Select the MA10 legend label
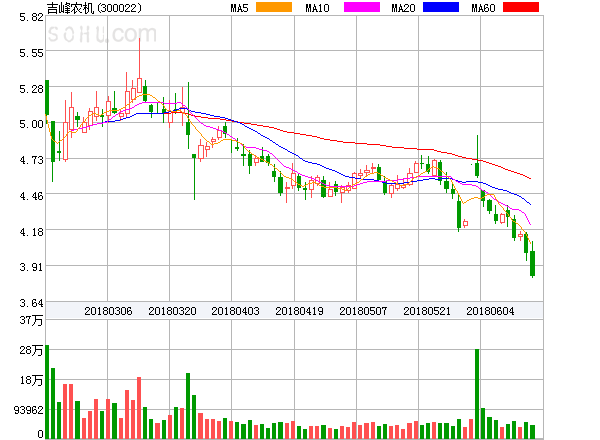This screenshot has width=600, height=440. tap(318, 8)
